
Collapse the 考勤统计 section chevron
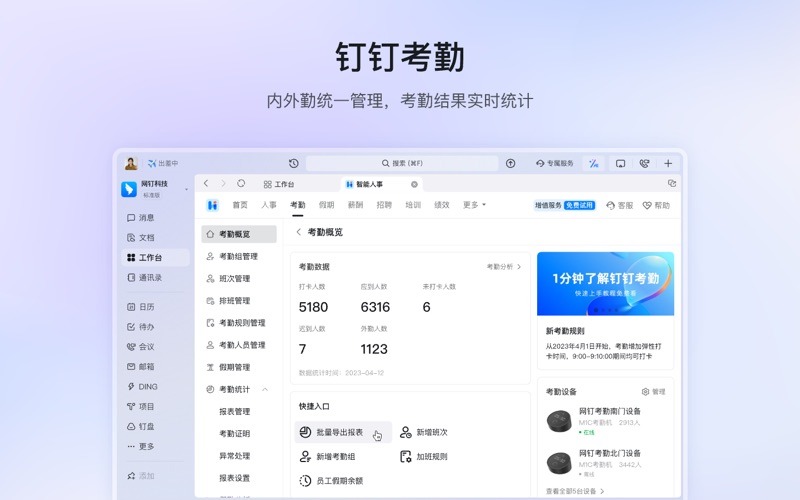click(265, 390)
